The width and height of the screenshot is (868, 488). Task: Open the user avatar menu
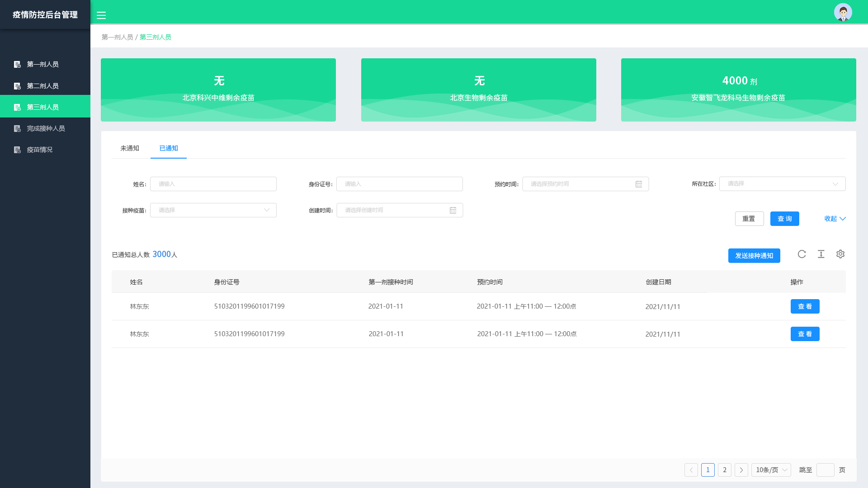coord(843,12)
